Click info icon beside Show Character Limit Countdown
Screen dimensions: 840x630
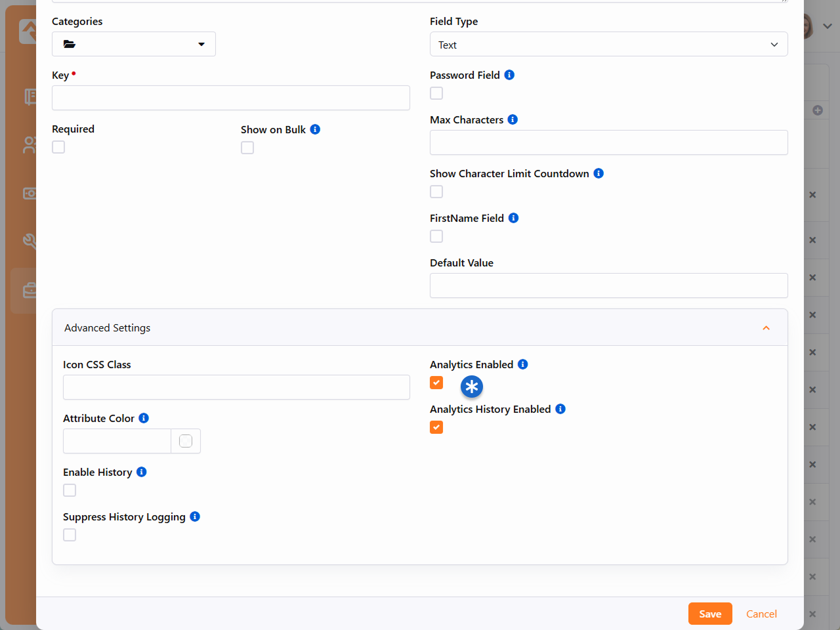(x=598, y=173)
